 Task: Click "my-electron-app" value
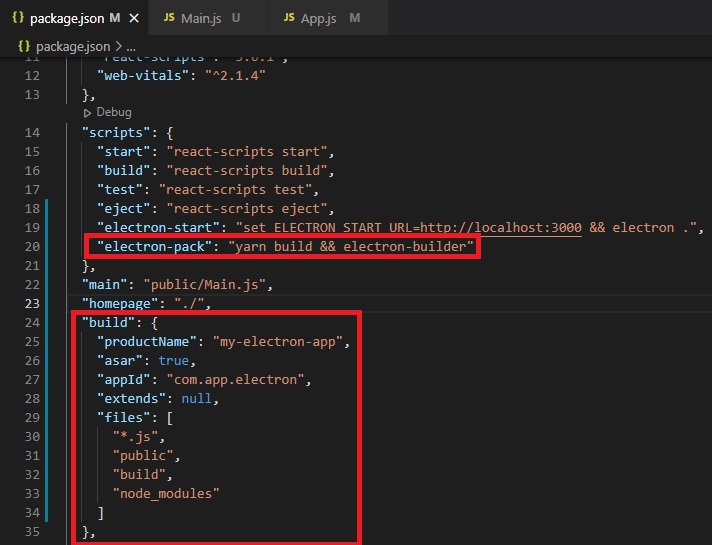(x=277, y=342)
